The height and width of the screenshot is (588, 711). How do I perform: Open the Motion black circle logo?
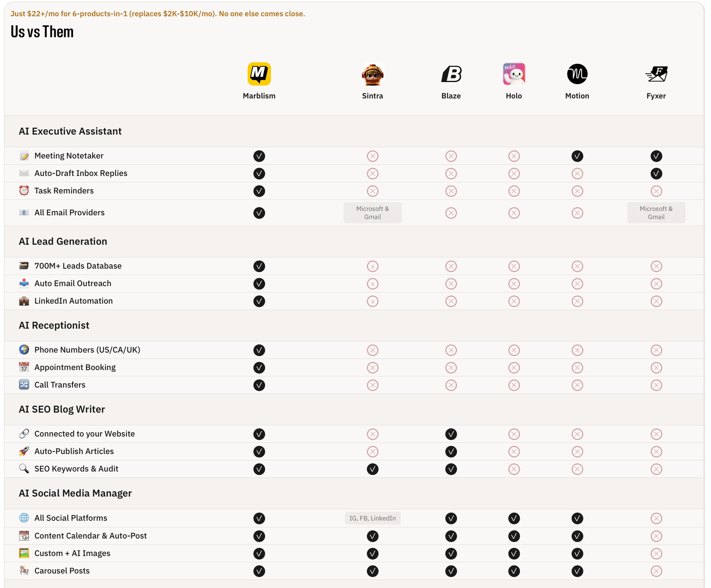pos(577,74)
